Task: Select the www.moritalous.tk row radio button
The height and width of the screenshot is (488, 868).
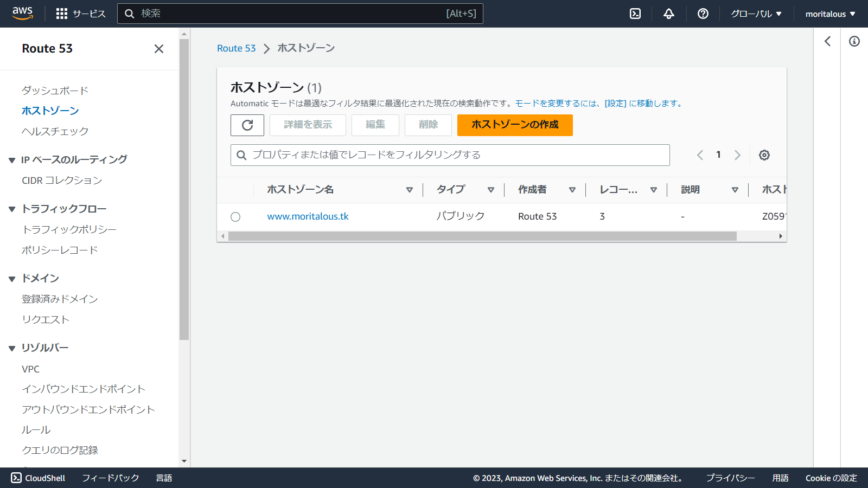Action: (235, 216)
